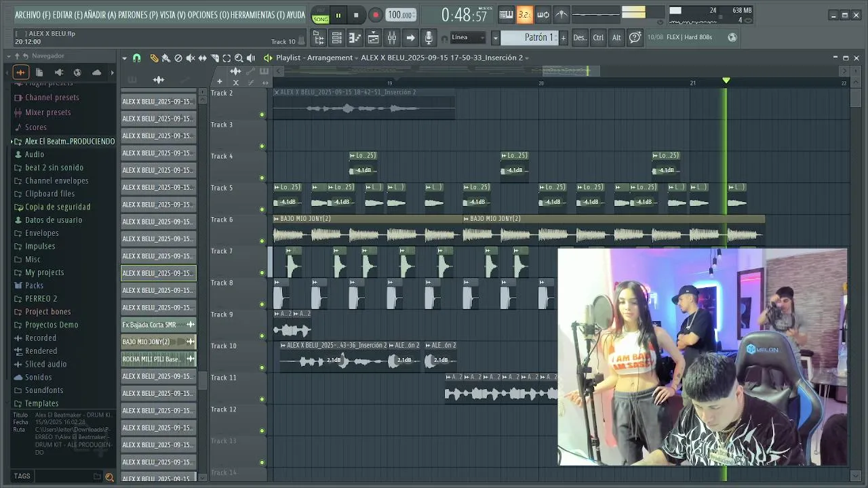Click the Ctrl button
Image resolution: width=868 pixels, height=488 pixels.
coord(598,38)
